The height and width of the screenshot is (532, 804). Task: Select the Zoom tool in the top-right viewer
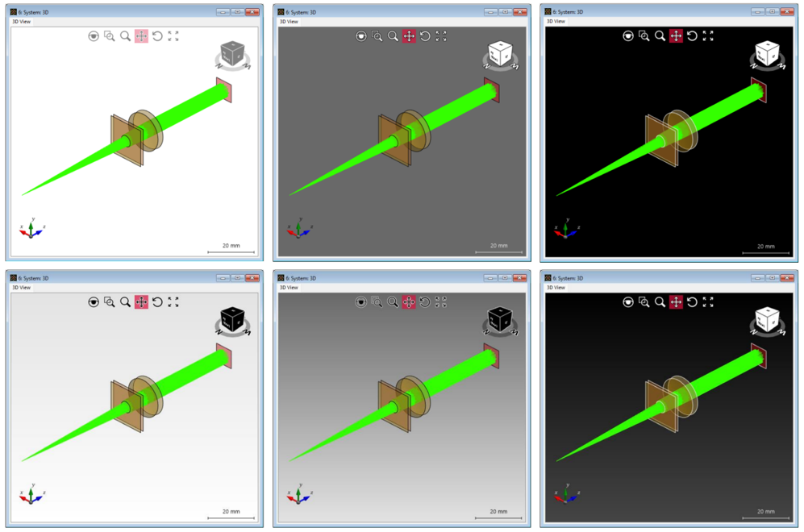[x=660, y=36]
